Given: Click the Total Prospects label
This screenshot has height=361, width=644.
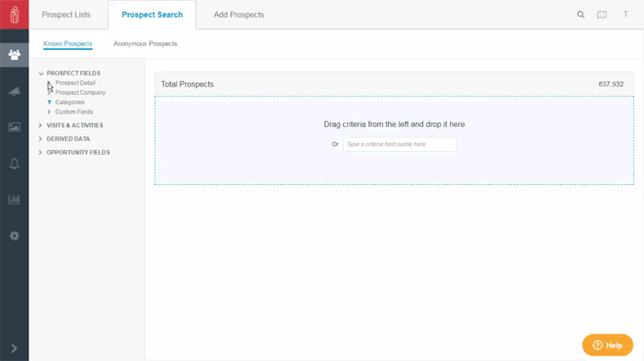Looking at the screenshot, I should pos(188,85).
